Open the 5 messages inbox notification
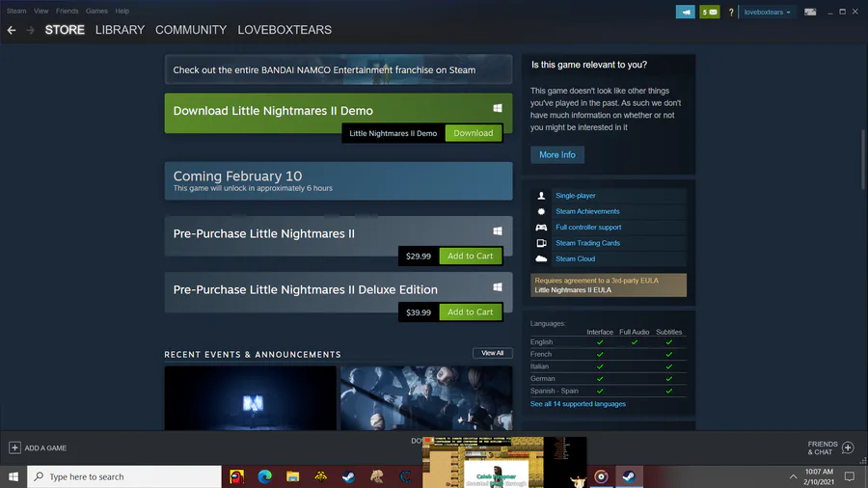Screen dimensions: 868x488 click(x=710, y=12)
